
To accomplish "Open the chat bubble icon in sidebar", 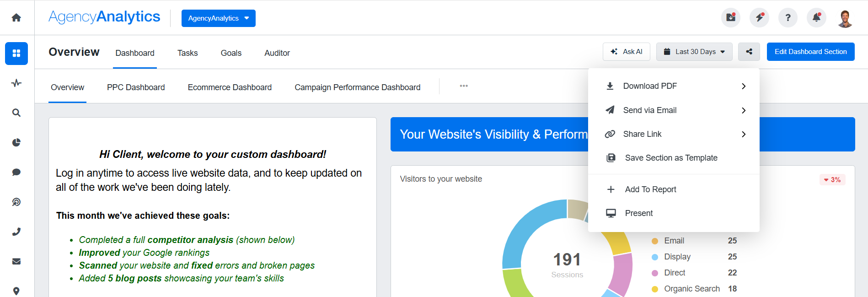I will (16, 172).
